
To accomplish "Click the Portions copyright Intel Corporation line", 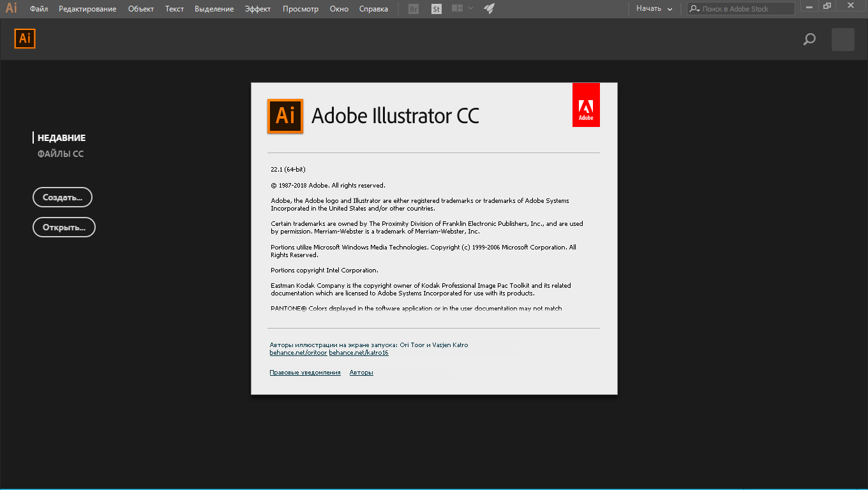I will pos(324,271).
